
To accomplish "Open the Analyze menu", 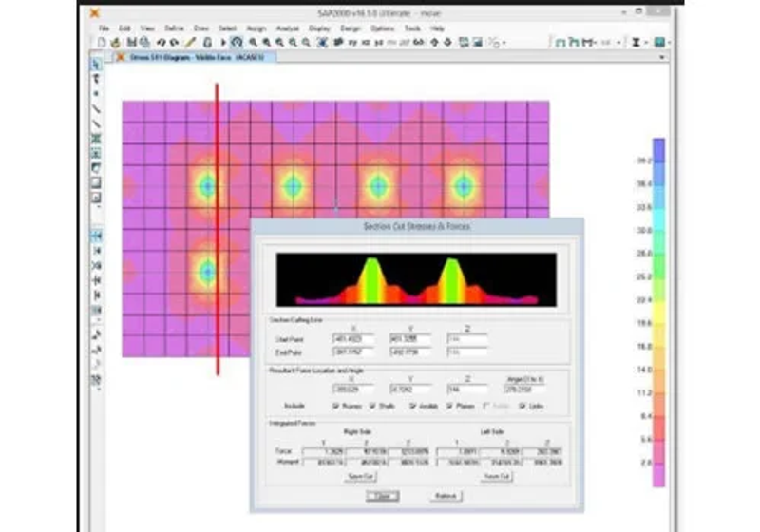I will coord(288,28).
